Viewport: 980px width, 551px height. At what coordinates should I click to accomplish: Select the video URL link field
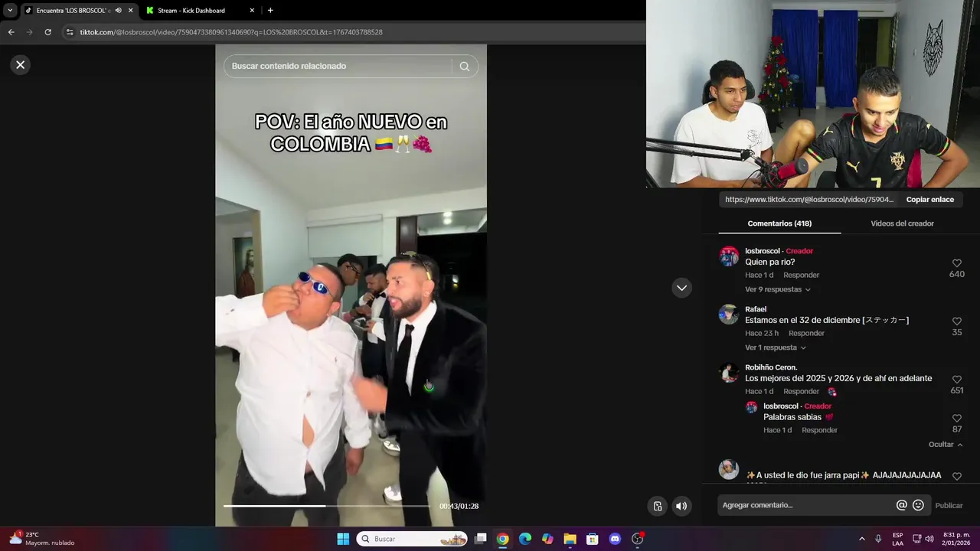(809, 200)
